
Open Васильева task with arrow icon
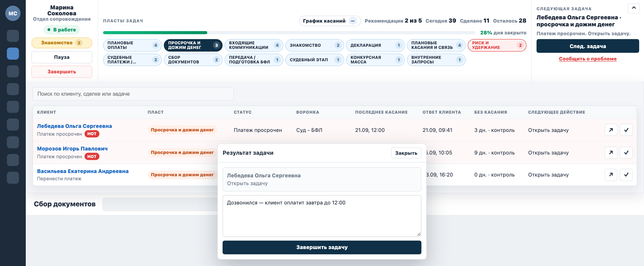(611, 175)
